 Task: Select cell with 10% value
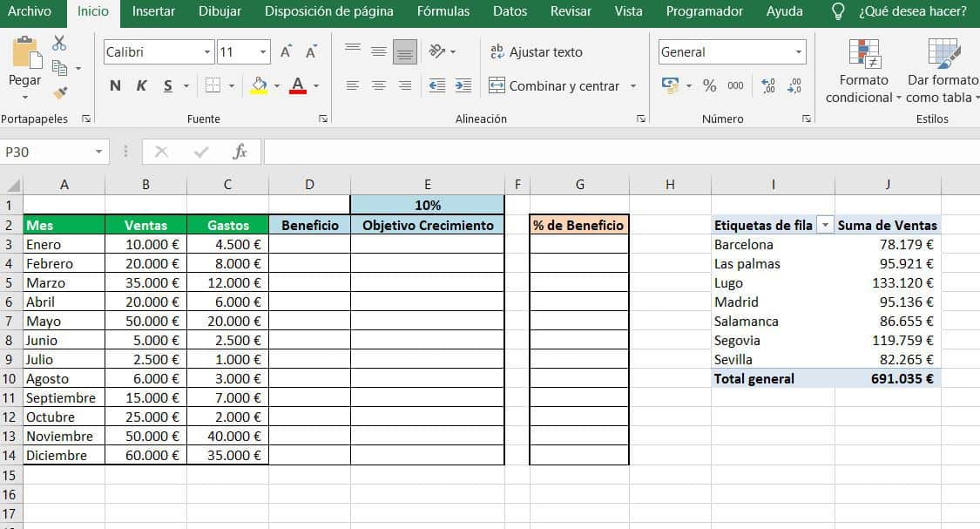[x=428, y=205]
